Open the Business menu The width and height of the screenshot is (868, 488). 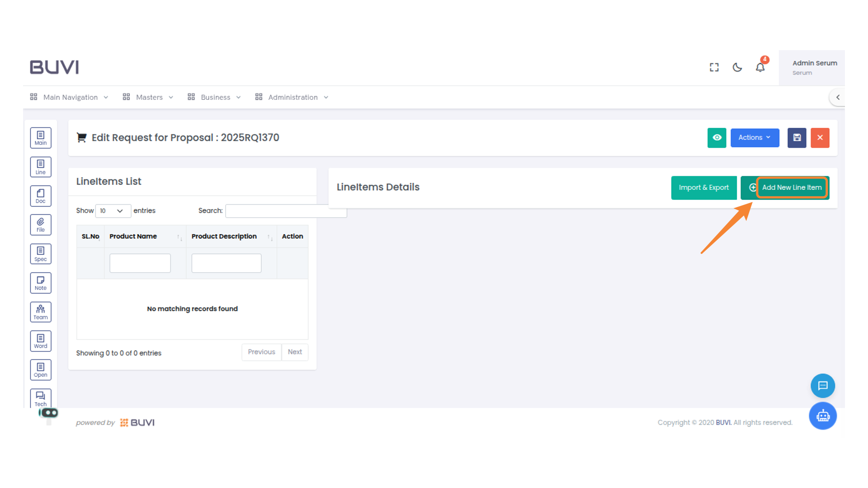pyautogui.click(x=214, y=97)
